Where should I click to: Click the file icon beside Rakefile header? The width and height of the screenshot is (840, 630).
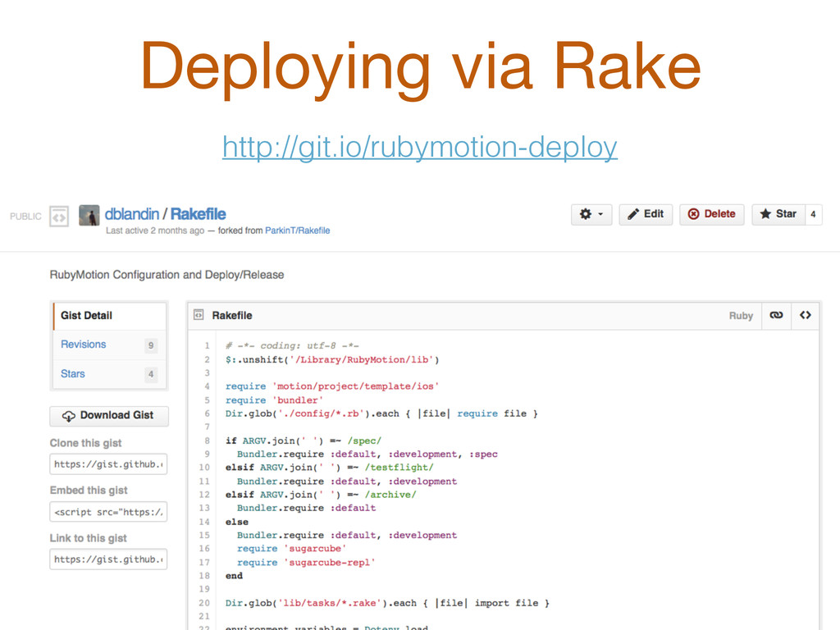pyautogui.click(x=199, y=315)
